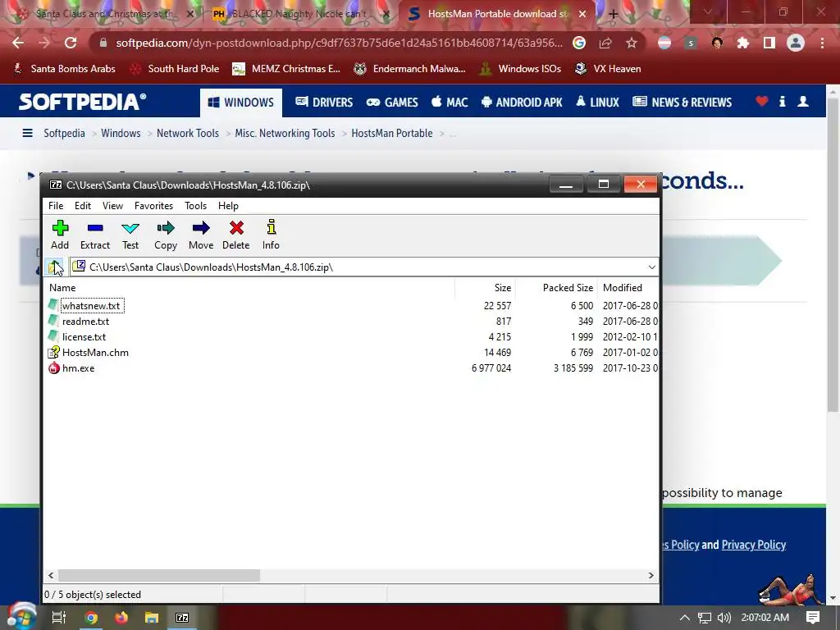
Task: Click the horizontal scrollbar thumb in 7-Zip
Action: click(x=159, y=575)
